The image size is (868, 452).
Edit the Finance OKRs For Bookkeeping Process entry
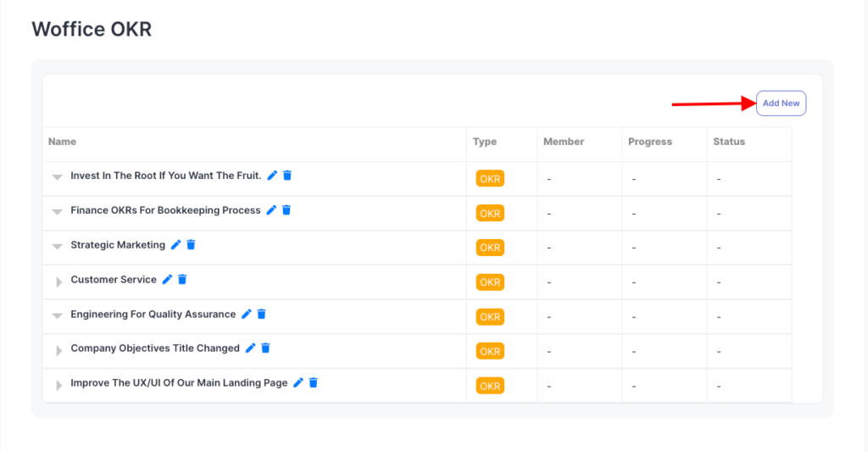pos(271,210)
